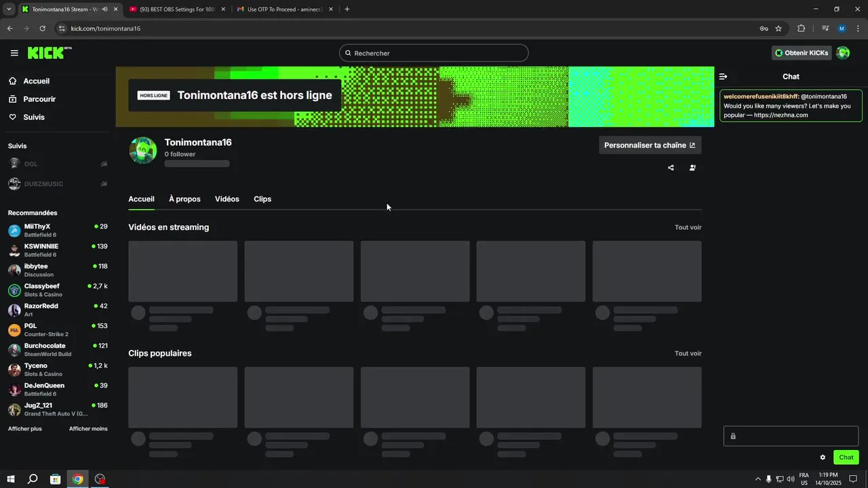Open Chrome from taskbar
This screenshot has width=868, height=488.
78,479
